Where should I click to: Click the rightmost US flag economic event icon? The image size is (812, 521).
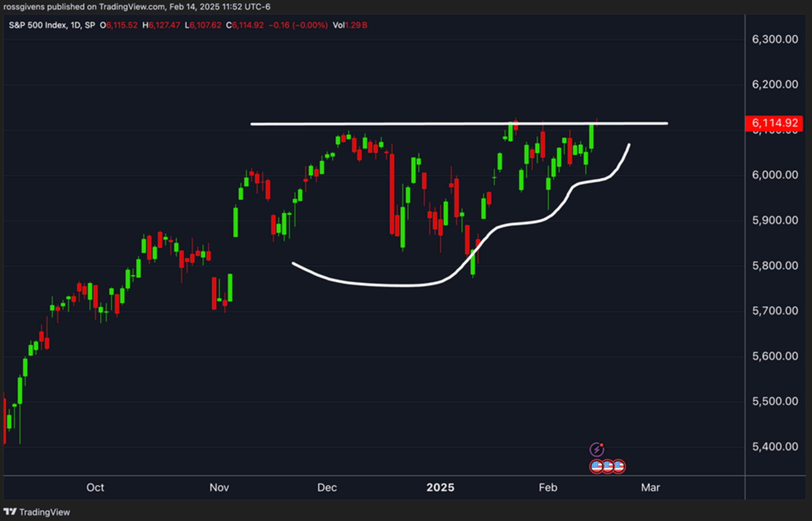point(619,467)
